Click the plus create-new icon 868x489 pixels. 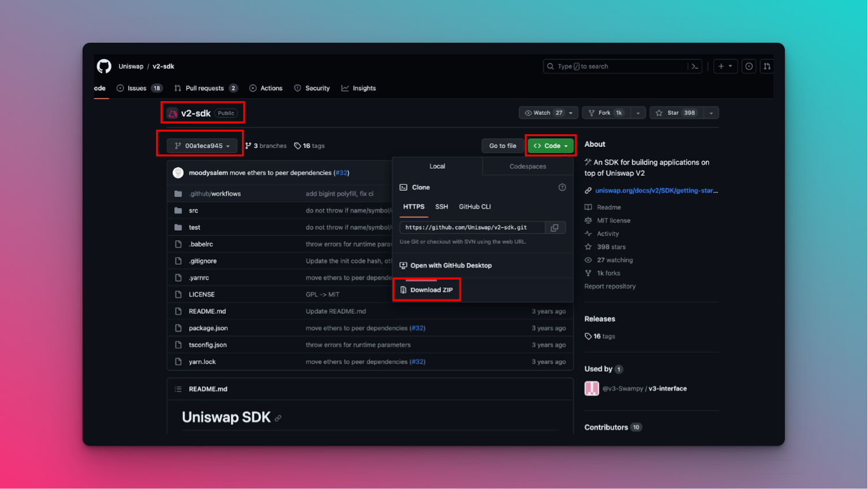point(721,66)
